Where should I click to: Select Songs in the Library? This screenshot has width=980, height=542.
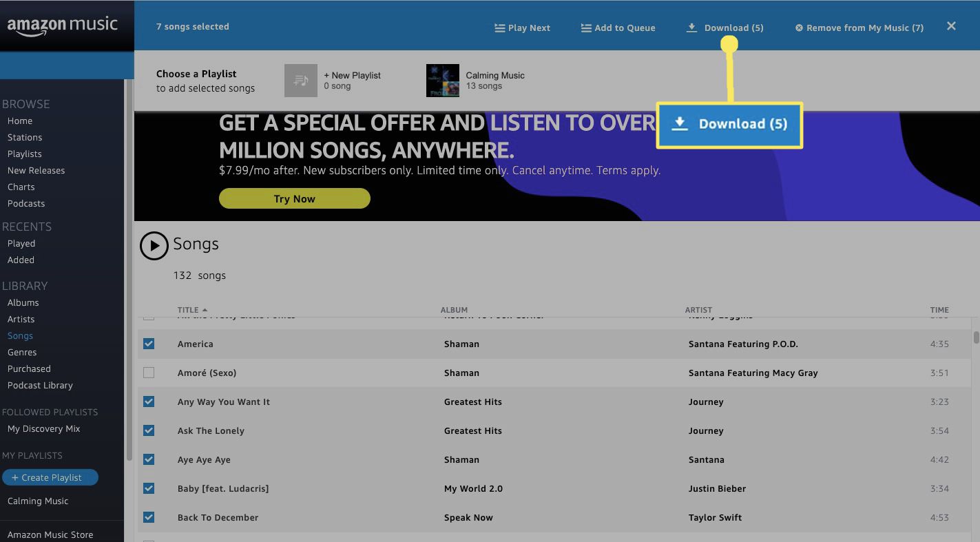pyautogui.click(x=20, y=336)
